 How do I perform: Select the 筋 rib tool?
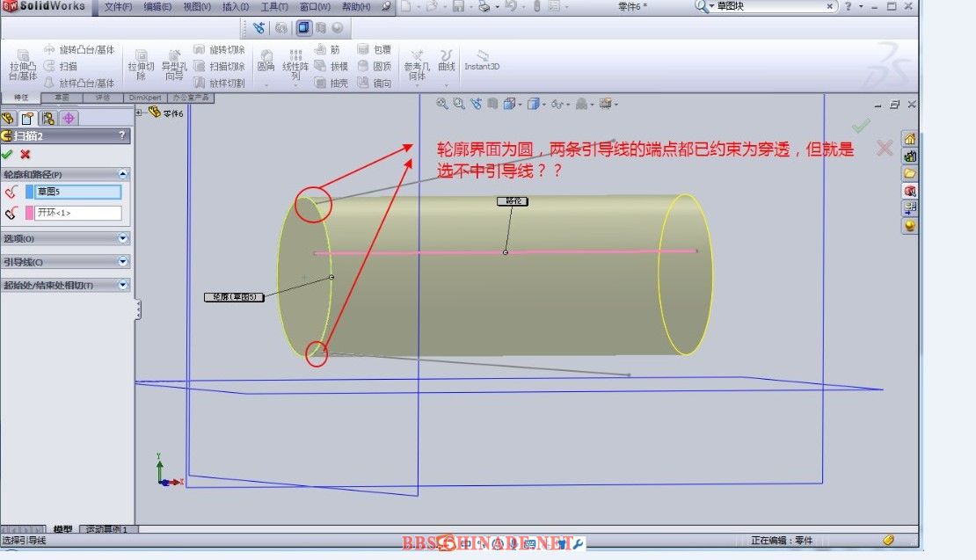tap(327, 49)
